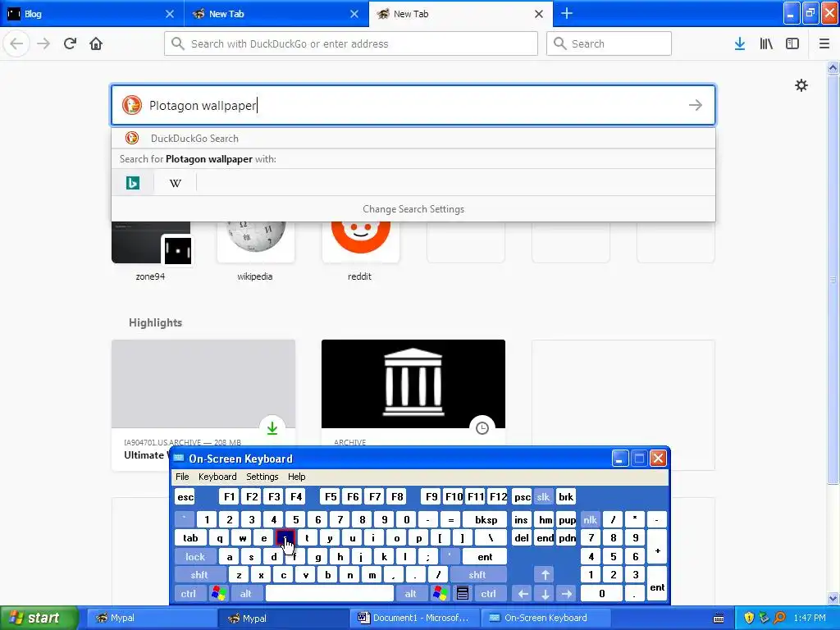Tap the right arrow key on keyboard
The image size is (840, 630).
(566, 594)
